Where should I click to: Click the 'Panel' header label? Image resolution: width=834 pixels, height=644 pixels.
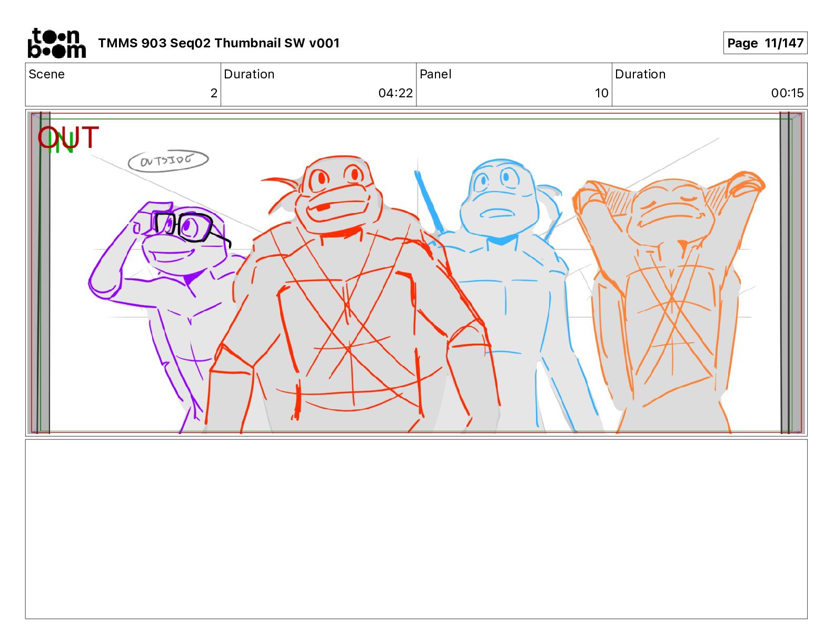[x=435, y=74]
